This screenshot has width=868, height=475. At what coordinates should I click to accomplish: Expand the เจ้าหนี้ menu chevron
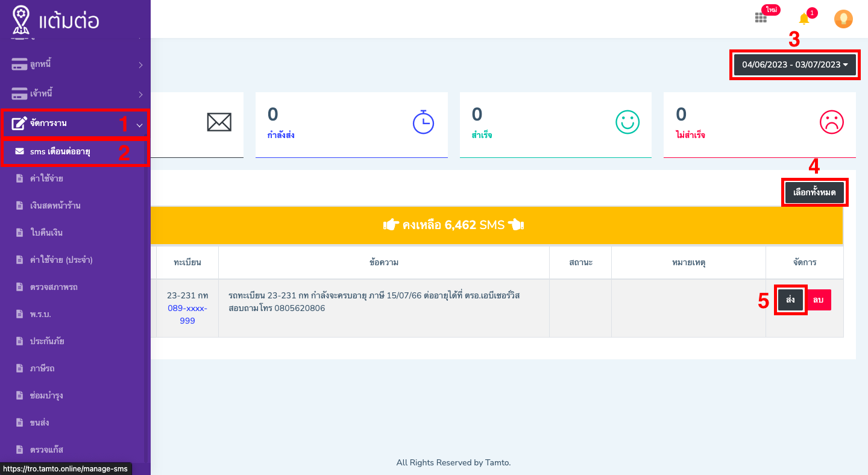point(140,95)
